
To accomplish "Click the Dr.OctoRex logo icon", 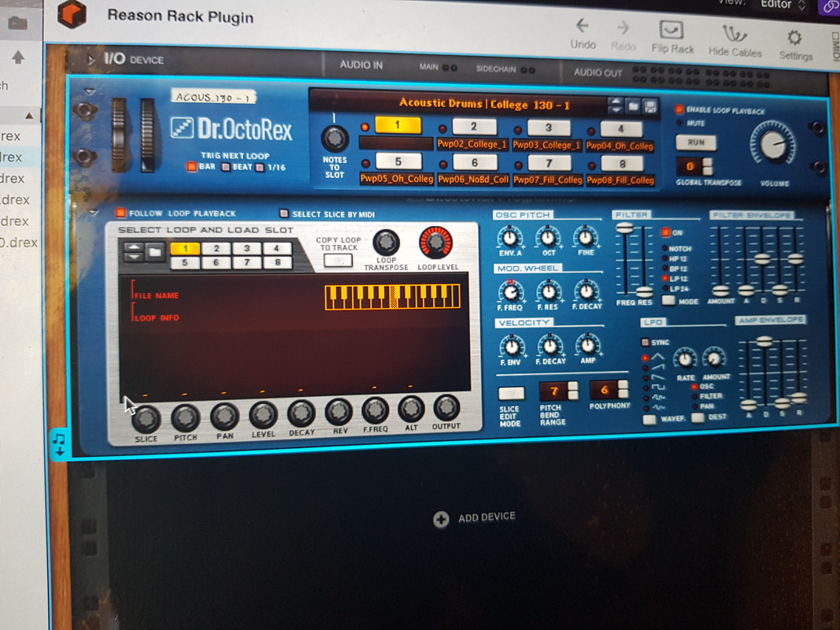I will click(182, 128).
